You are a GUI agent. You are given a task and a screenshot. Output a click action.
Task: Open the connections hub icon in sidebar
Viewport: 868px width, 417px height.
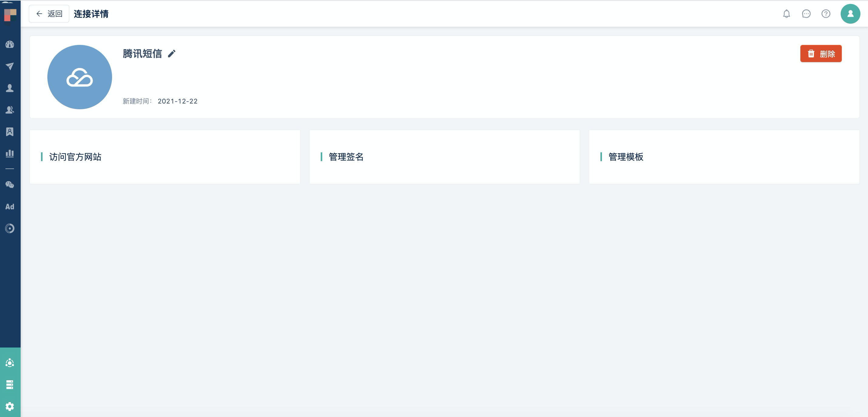(x=10, y=363)
